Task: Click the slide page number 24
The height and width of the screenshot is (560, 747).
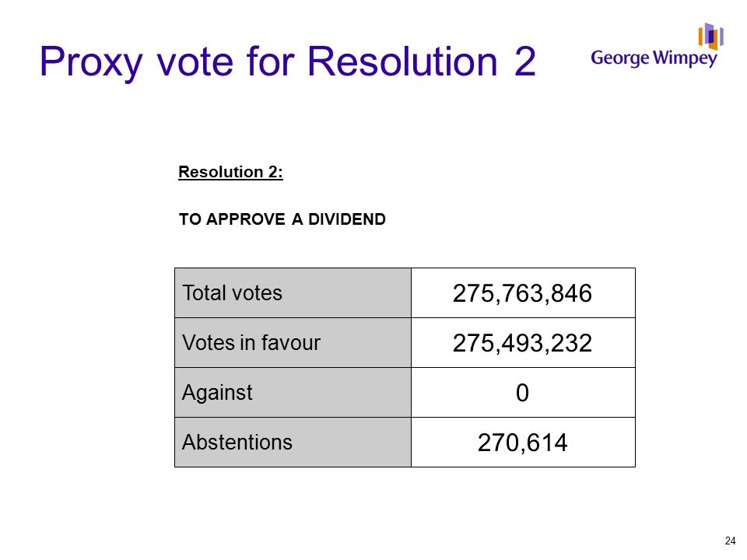Action: [x=730, y=541]
